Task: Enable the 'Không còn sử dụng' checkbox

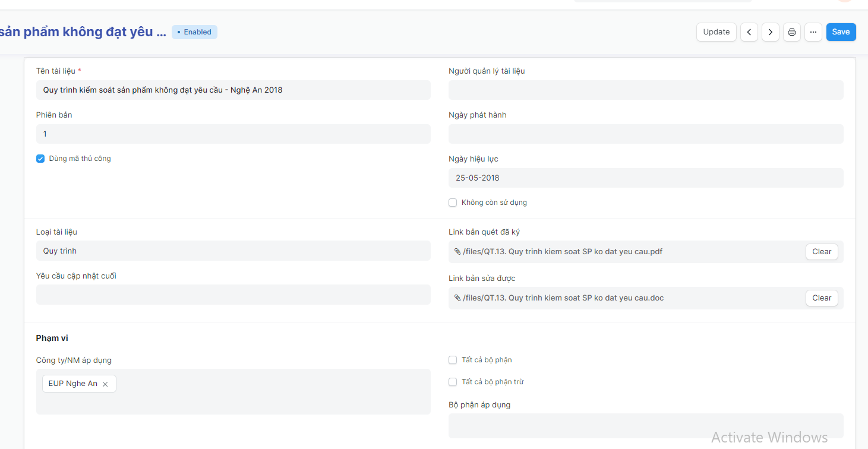Action: point(453,203)
